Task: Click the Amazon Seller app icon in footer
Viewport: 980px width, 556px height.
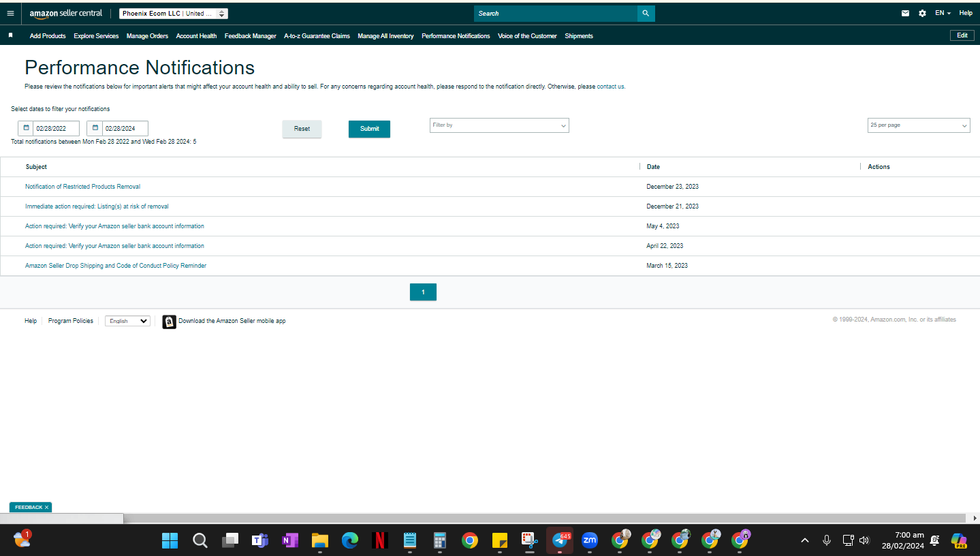Action: pyautogui.click(x=169, y=322)
